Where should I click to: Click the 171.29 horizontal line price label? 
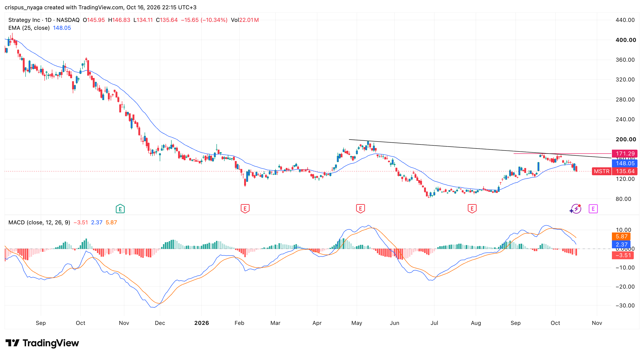(x=625, y=153)
